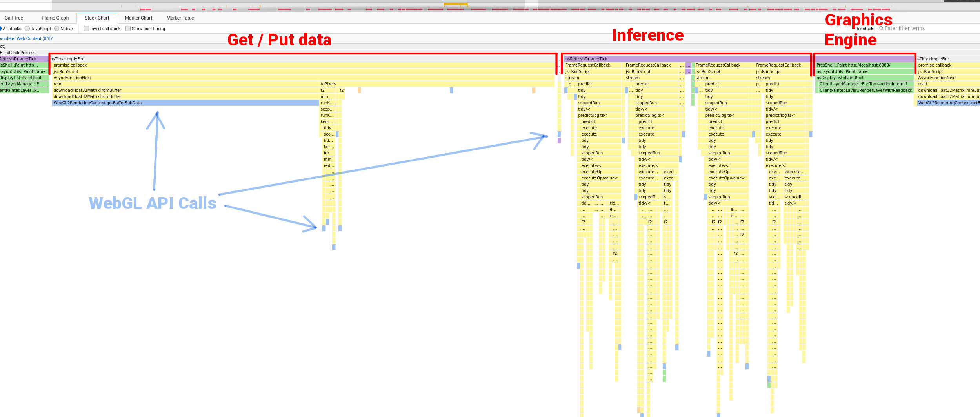Switch to the Call Tree tab
The height and width of the screenshot is (417, 980).
pyautogui.click(x=14, y=18)
